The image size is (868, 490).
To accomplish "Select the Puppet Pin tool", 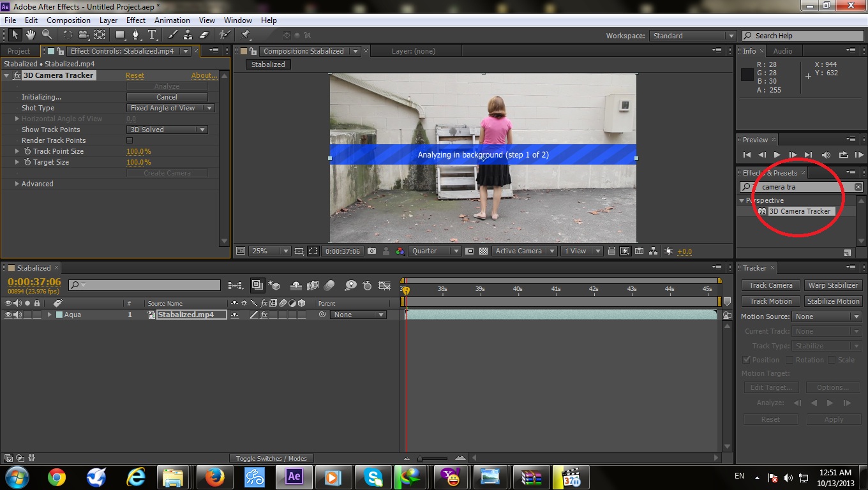I will [x=245, y=35].
